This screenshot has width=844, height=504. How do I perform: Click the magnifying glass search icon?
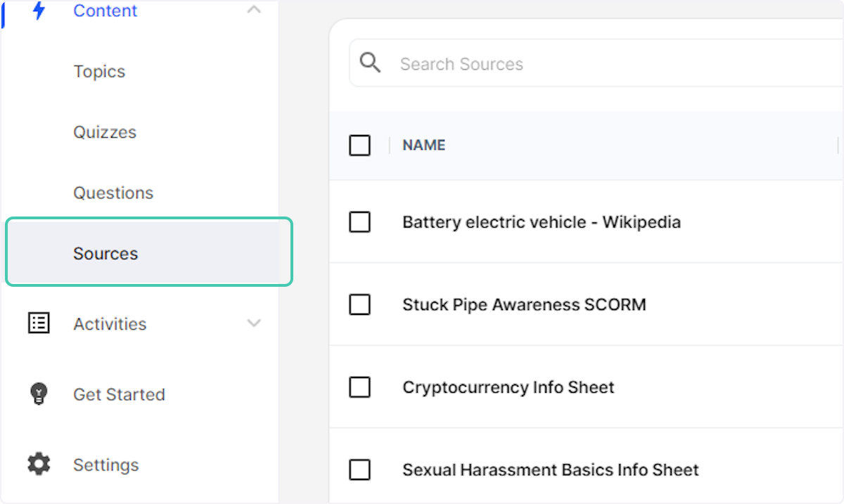point(369,63)
